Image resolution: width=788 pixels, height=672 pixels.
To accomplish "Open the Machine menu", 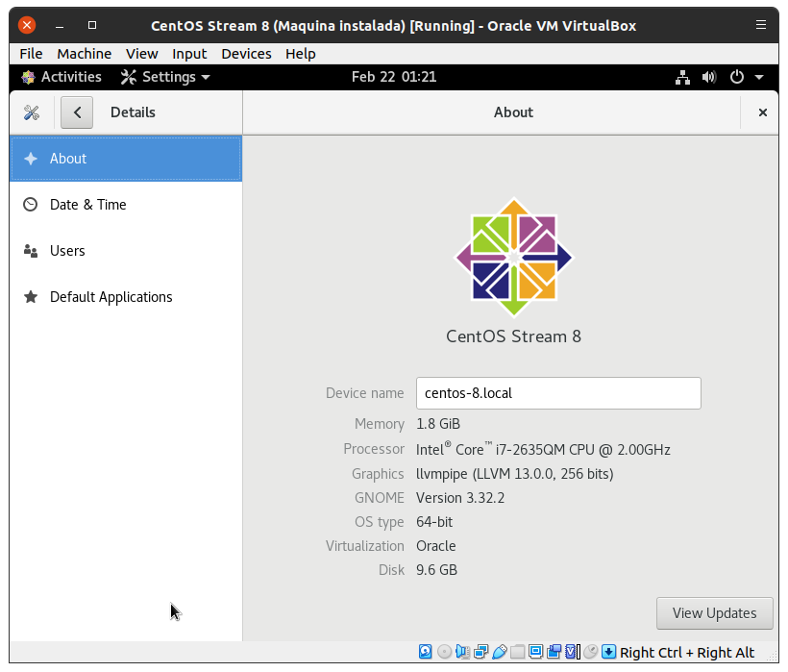I will [x=84, y=54].
